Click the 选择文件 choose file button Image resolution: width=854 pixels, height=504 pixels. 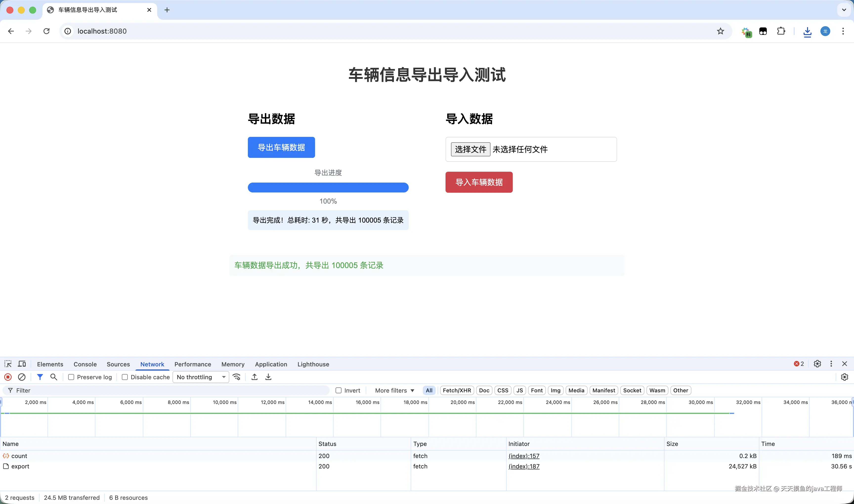[x=470, y=149]
